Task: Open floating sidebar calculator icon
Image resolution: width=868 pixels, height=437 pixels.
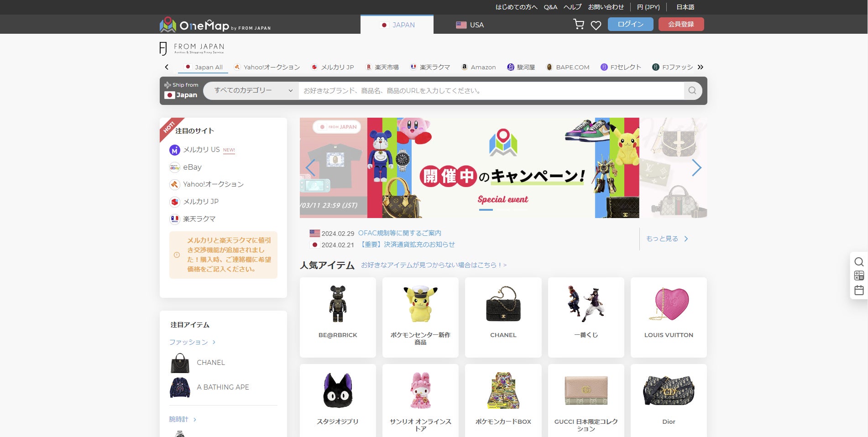Action: (859, 276)
